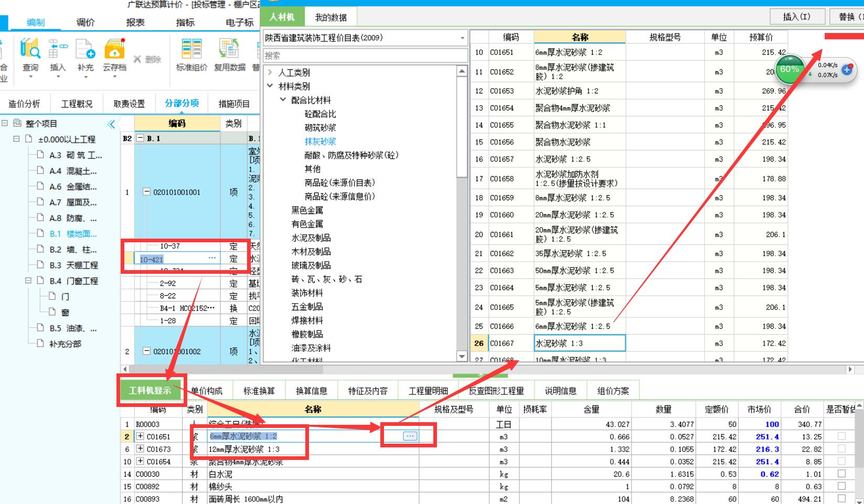Toggle 是否暂估 checkbox for C01673 row

click(841, 449)
